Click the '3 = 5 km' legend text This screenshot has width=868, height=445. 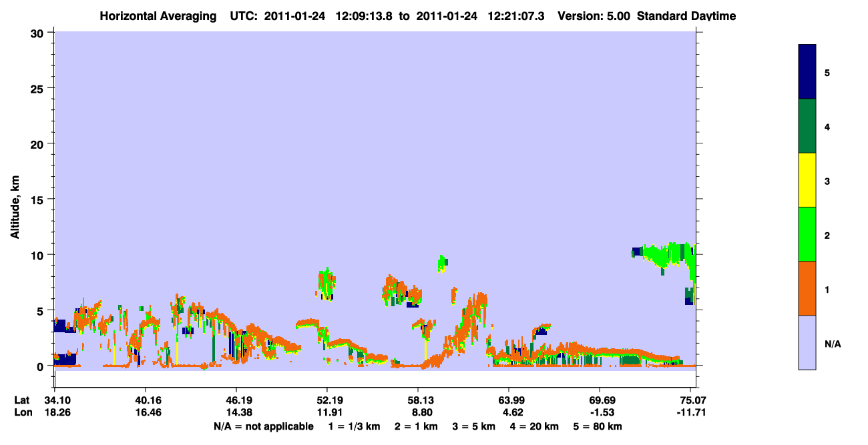475,426
